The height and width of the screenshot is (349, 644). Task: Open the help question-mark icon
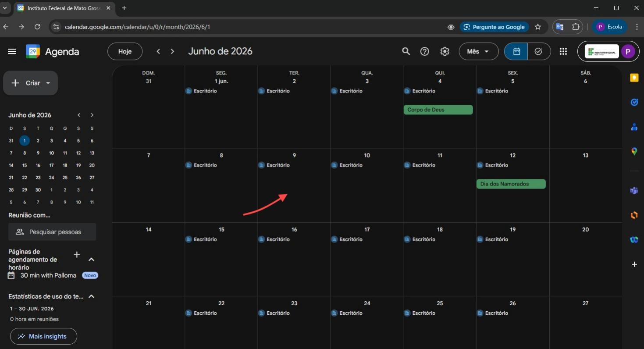(x=424, y=51)
